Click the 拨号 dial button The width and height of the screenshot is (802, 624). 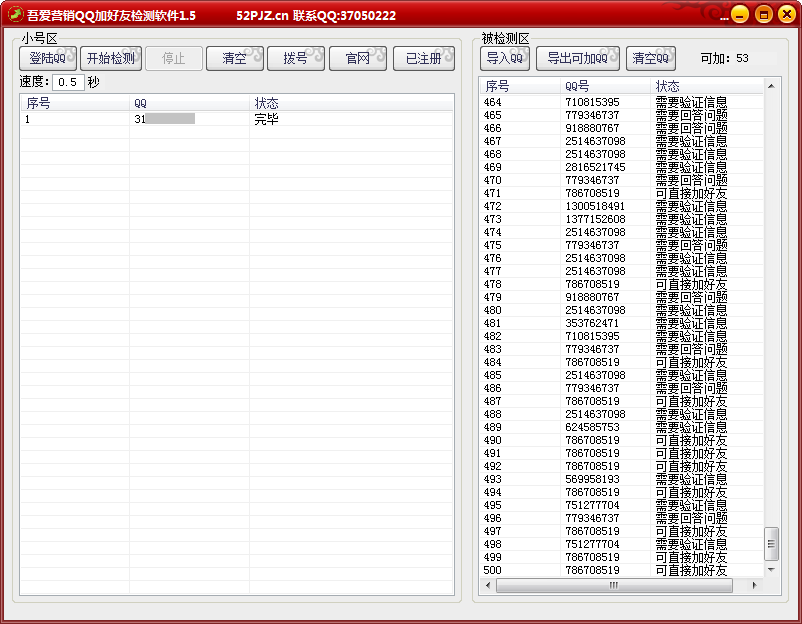click(x=295, y=58)
